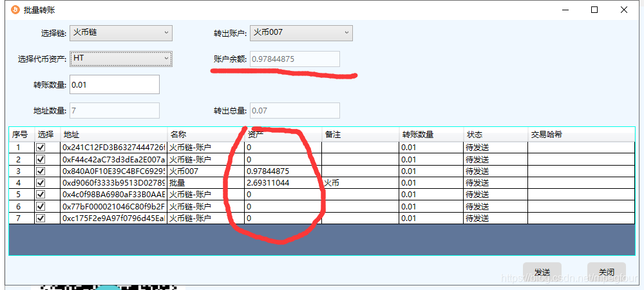This screenshot has width=644, height=290.
Task: Select address cell 0x840A0F10E39C4BFC6929
Action: click(x=114, y=171)
